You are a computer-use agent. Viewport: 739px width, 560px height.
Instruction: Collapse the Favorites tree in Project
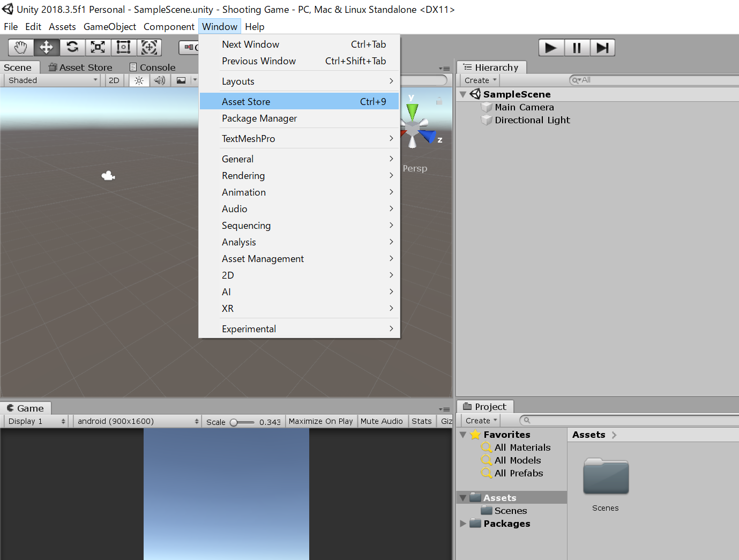coord(463,435)
